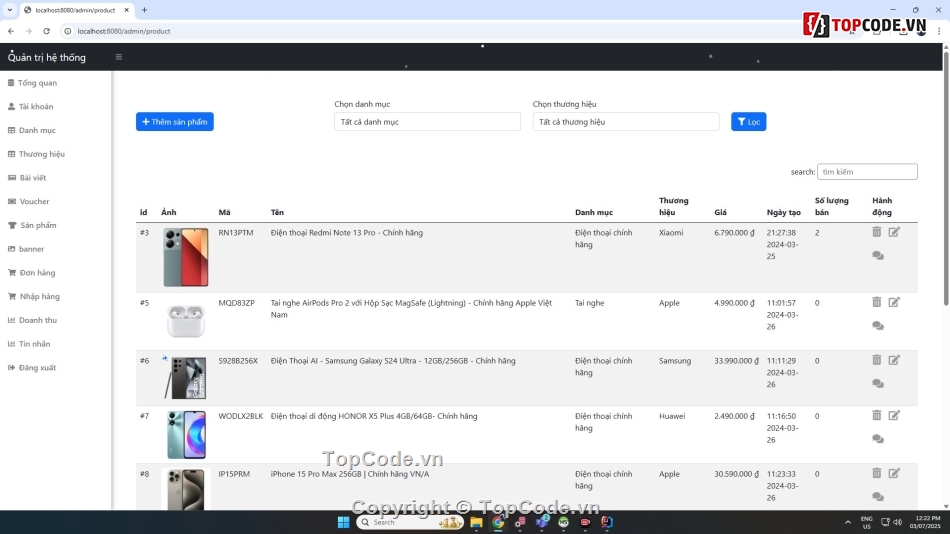This screenshot has height=534, width=950.
Task: Reload the browser page
Action: pyautogui.click(x=46, y=31)
